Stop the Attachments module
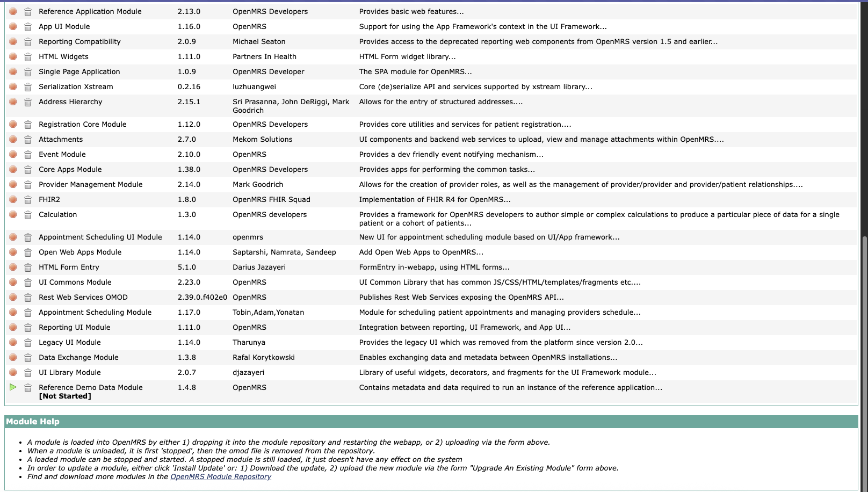Screen dimensions: 868x492 click(13, 139)
